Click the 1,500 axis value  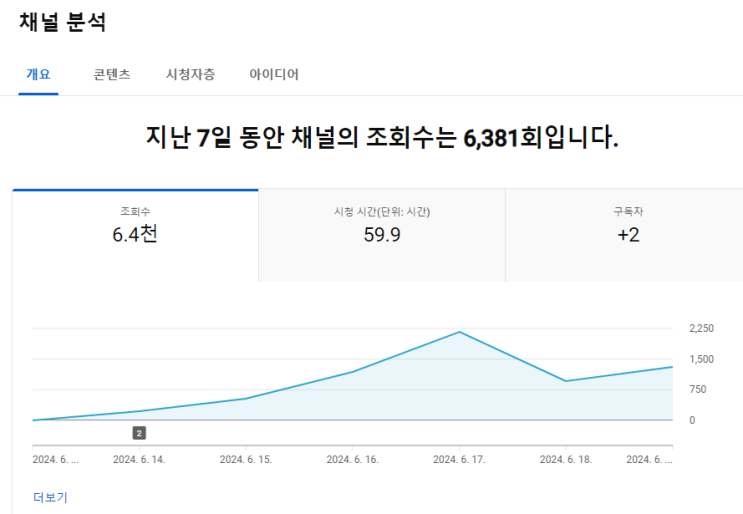pos(701,359)
